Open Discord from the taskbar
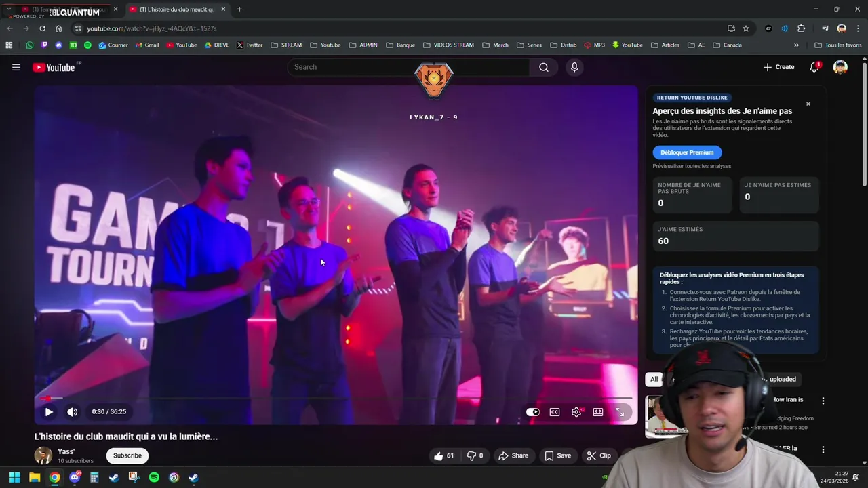The width and height of the screenshot is (868, 488). pos(75,477)
